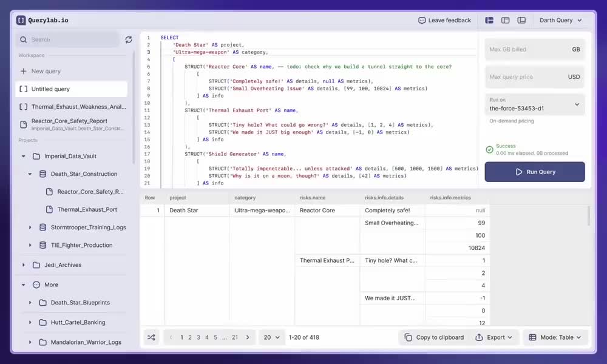Click the Leave feedback speech-bubble icon
Screen dimensions: 607x364
coord(421,20)
